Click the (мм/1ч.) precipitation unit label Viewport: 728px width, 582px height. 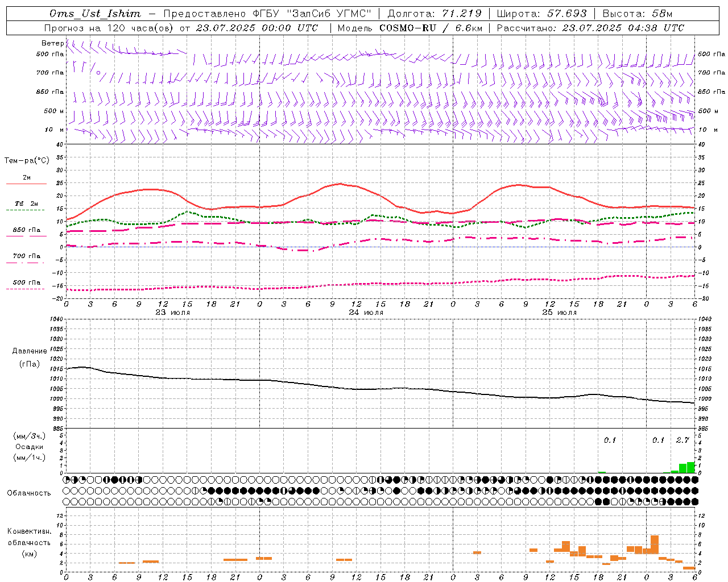pos(30,458)
